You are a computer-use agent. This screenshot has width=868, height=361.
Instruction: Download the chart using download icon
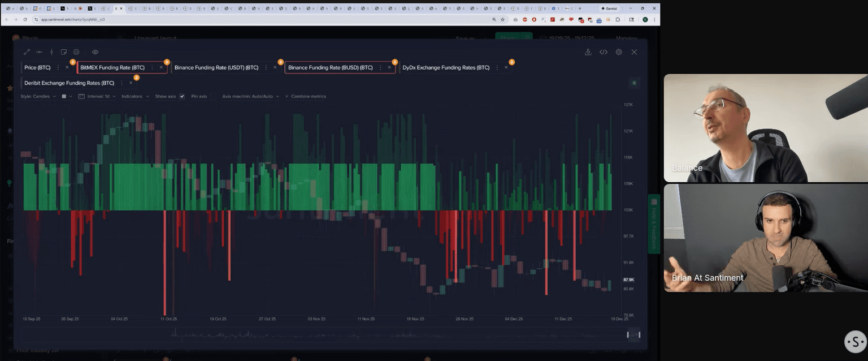[x=588, y=52]
